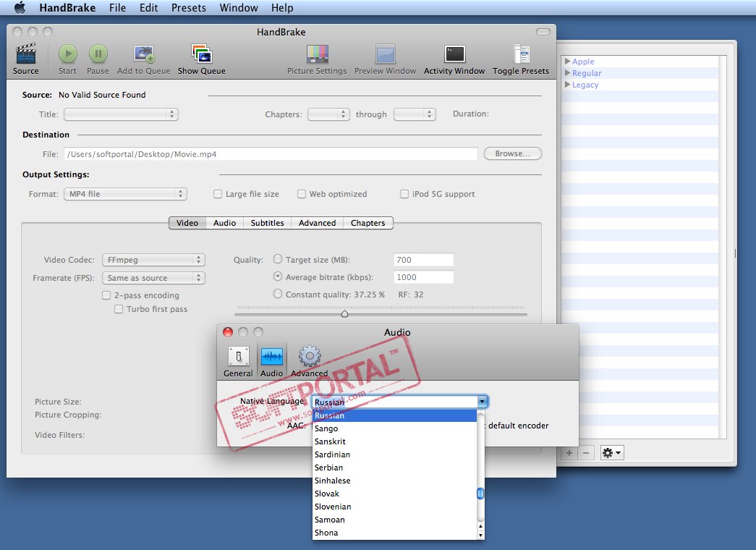
Task: Expand the Legacy presets group
Action: pyautogui.click(x=567, y=85)
